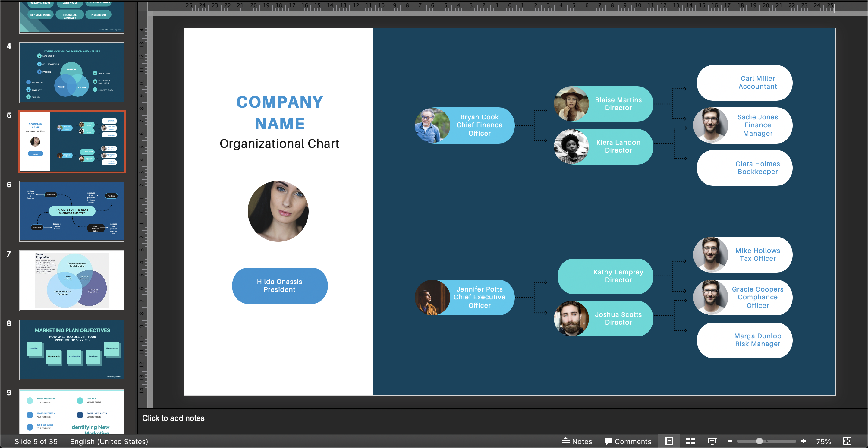Select COMPANY NAME title text
868x448 pixels.
tap(280, 112)
